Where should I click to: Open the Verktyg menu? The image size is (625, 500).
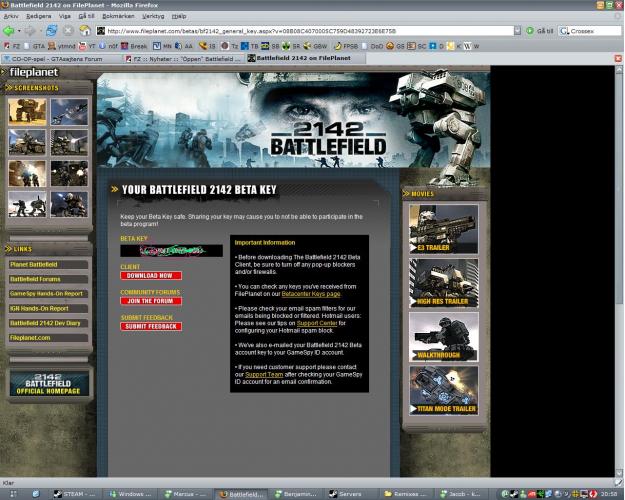[x=153, y=16]
